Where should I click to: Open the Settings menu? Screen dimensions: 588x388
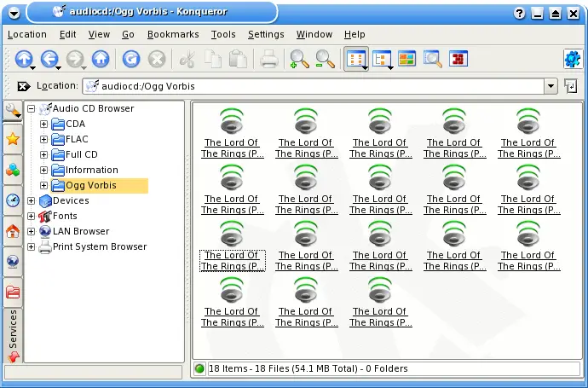coord(266,34)
